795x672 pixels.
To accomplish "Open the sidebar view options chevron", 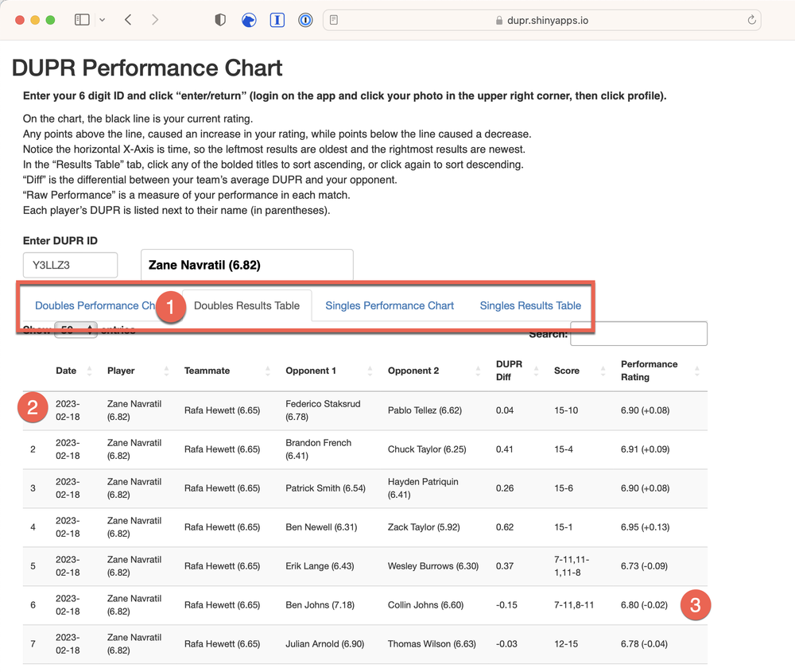I will click(102, 19).
